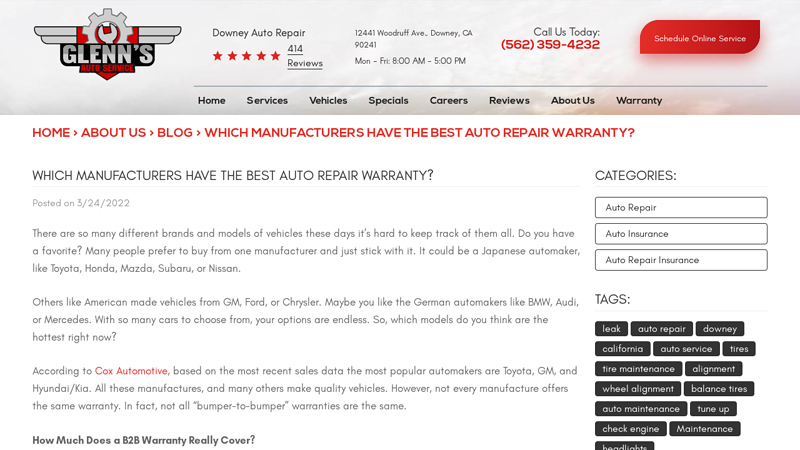Click the Schedule Online Service button
This screenshot has height=450, width=800.
[699, 37]
